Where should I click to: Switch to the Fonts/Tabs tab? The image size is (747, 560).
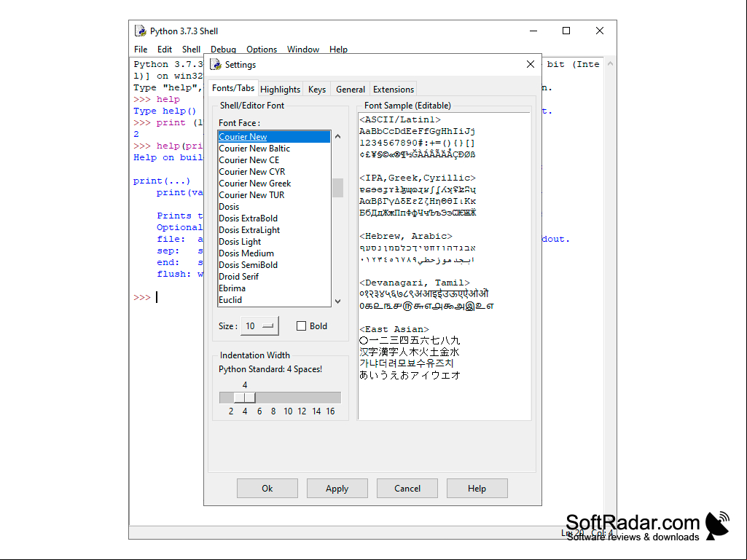233,88
